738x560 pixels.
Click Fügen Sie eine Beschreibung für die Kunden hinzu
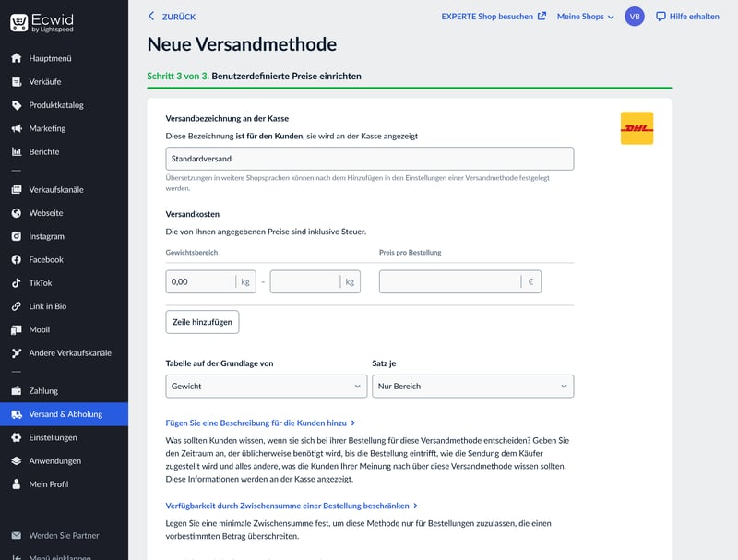(x=256, y=423)
